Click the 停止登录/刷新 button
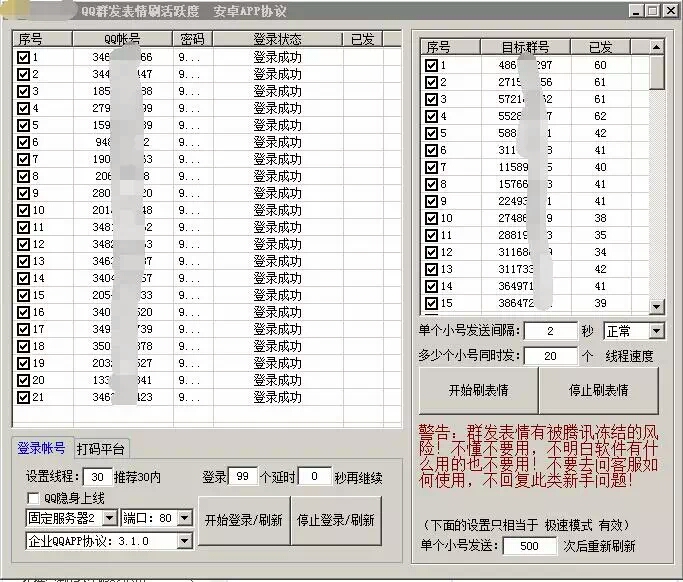The image size is (683, 582). [335, 520]
